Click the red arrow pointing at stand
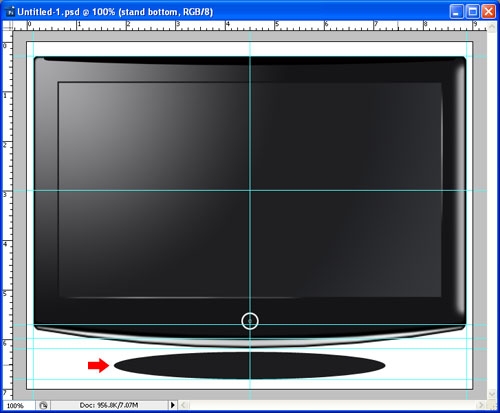Viewport: 500px width, 413px height. pos(98,365)
